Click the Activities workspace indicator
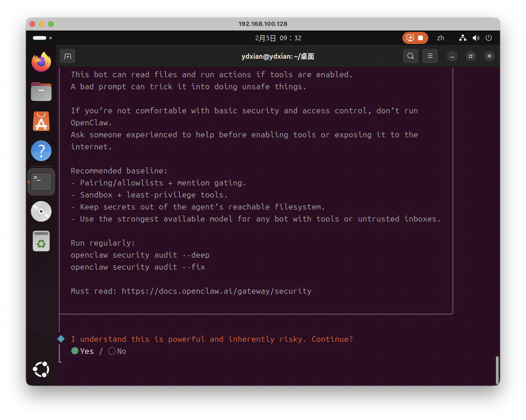 (42, 38)
